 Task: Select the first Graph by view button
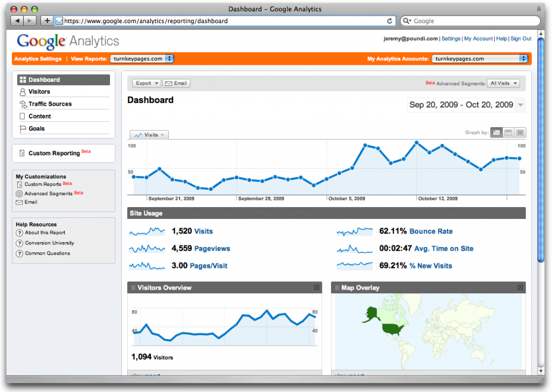[x=496, y=133]
